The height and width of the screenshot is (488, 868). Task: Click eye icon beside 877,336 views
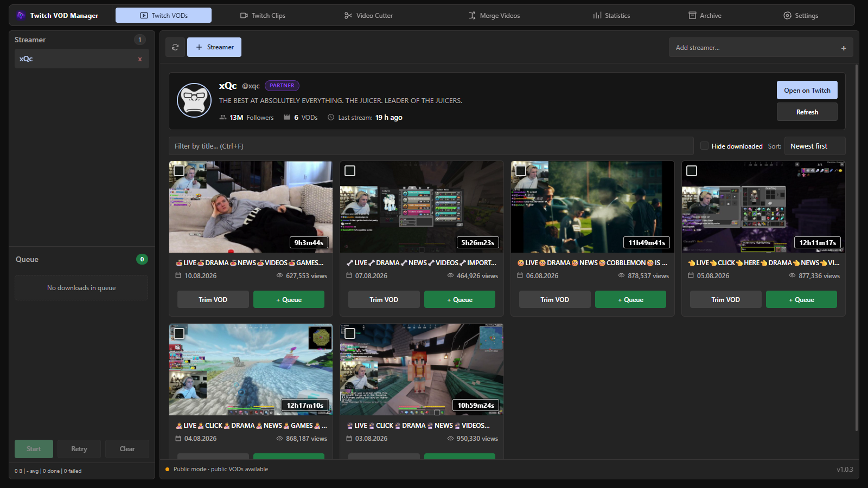pos(793,275)
